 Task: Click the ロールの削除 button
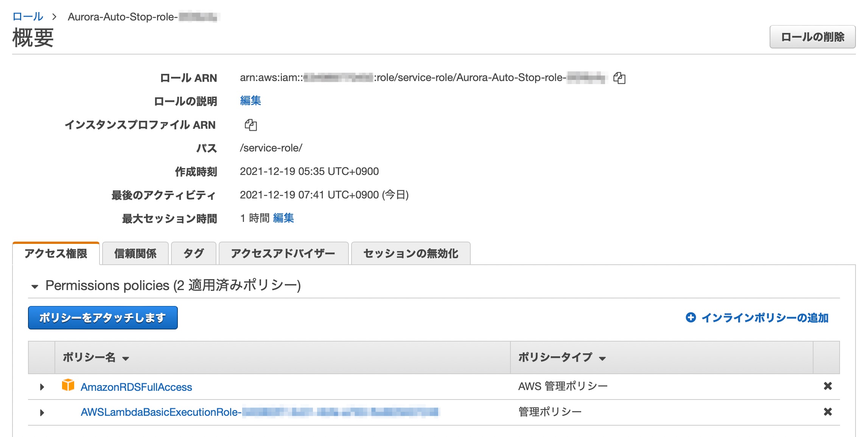pyautogui.click(x=812, y=37)
